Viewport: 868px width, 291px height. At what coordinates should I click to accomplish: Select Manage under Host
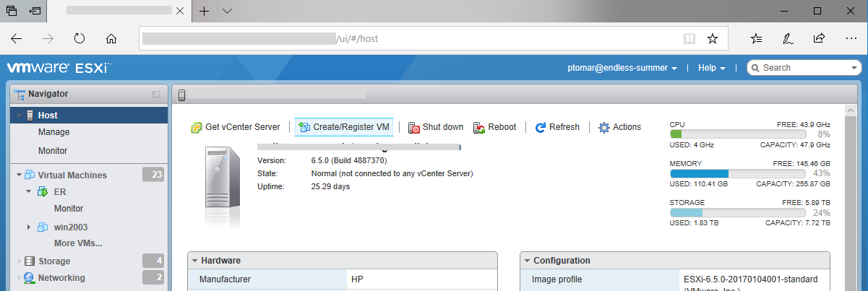[53, 132]
